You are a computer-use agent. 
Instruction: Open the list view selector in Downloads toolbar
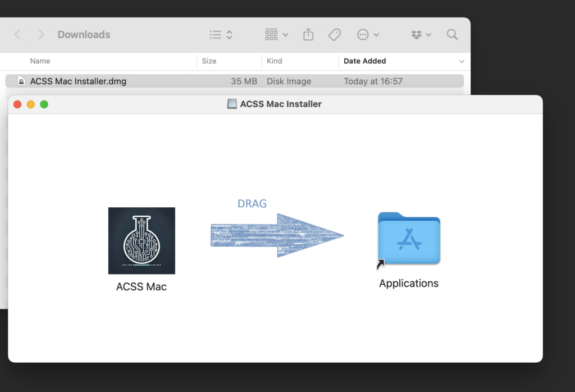pos(221,35)
